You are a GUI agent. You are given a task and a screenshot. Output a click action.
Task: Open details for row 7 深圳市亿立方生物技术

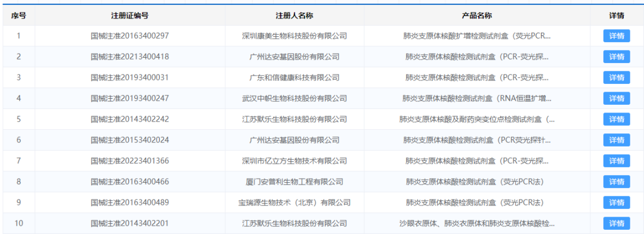pos(617,161)
